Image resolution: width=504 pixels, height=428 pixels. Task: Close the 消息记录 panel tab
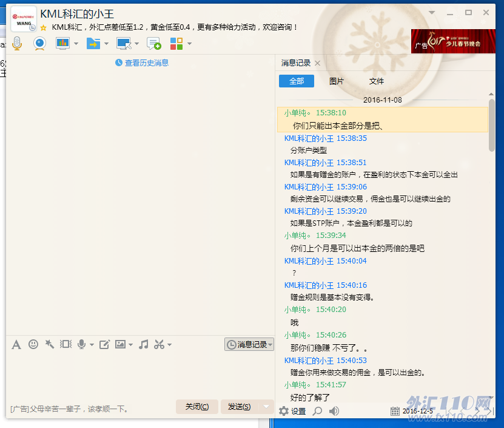(318, 63)
